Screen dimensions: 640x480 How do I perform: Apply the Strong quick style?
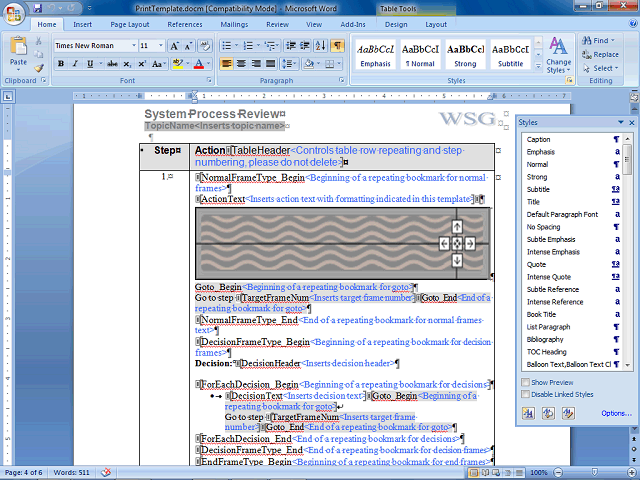[x=465, y=55]
